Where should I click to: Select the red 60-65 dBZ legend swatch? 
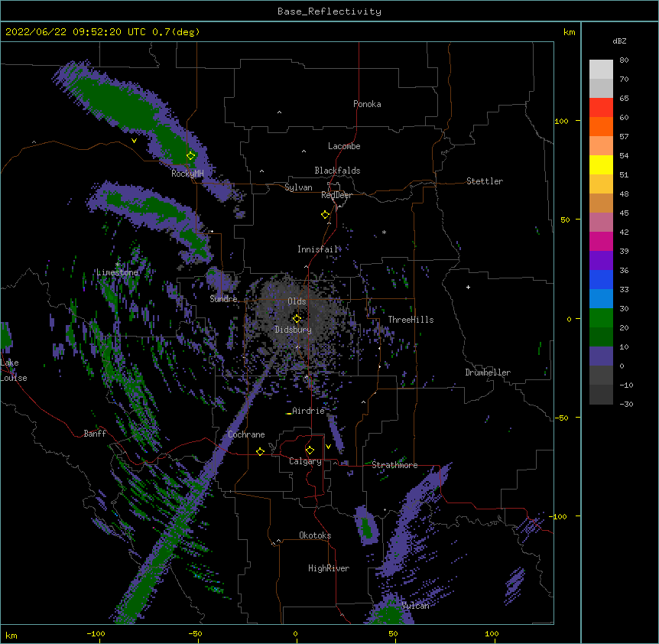(x=601, y=107)
